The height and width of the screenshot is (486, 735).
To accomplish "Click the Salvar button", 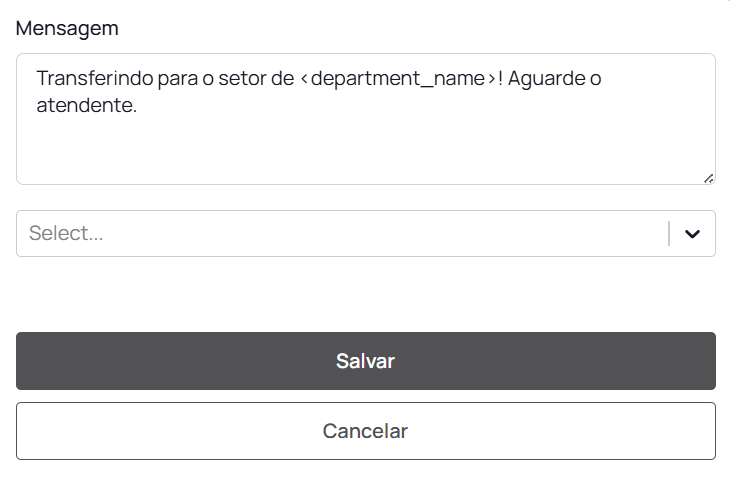I will pos(365,361).
